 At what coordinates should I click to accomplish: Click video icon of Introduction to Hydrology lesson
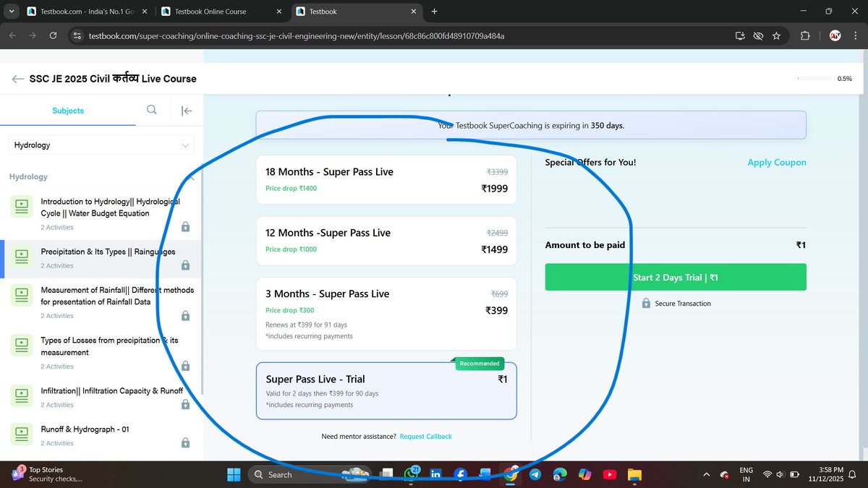pyautogui.click(x=21, y=207)
